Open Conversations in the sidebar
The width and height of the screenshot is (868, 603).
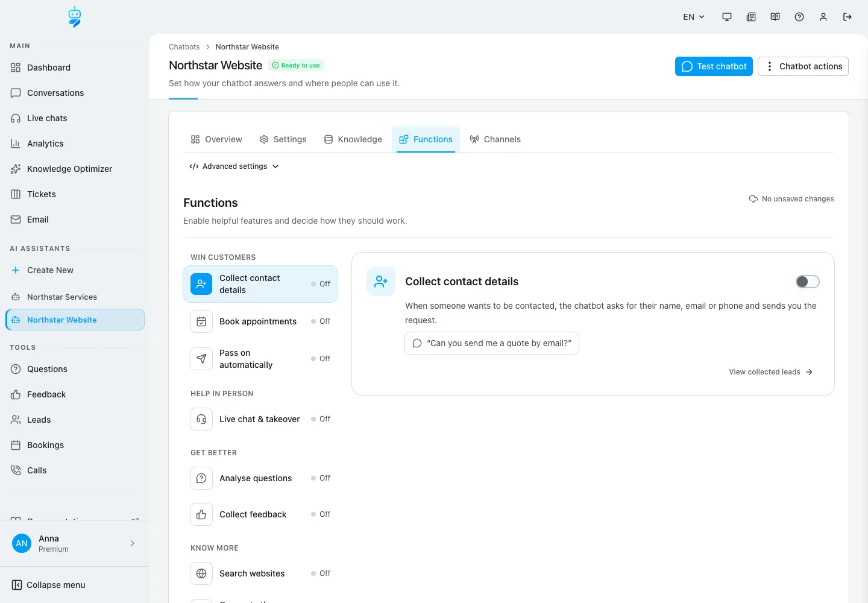point(75,93)
